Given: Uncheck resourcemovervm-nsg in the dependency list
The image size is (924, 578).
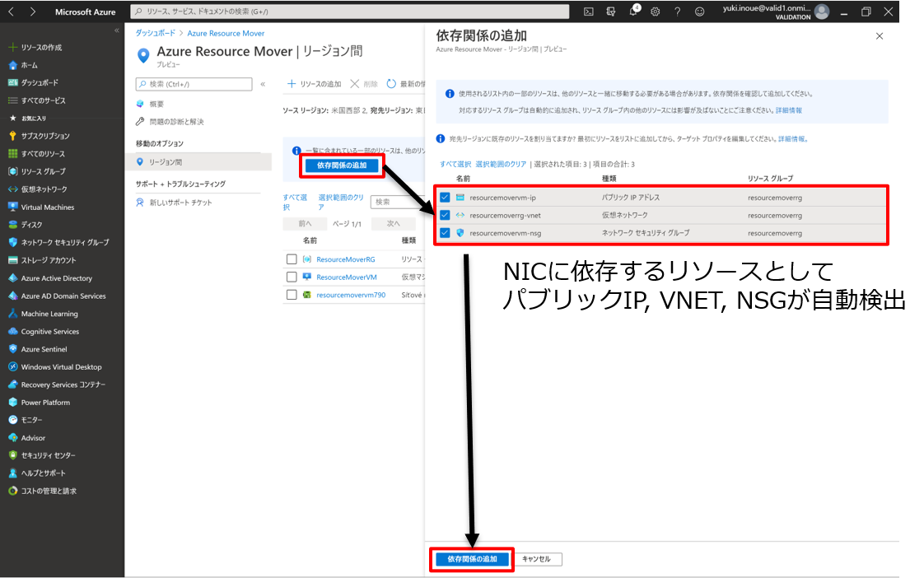Looking at the screenshot, I should coord(445,233).
